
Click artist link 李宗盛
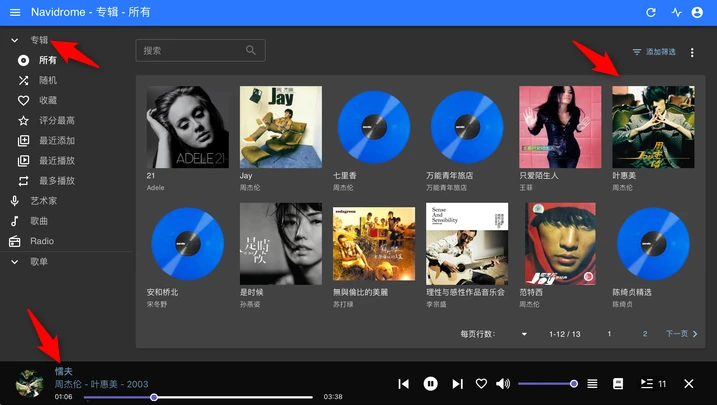tap(437, 304)
